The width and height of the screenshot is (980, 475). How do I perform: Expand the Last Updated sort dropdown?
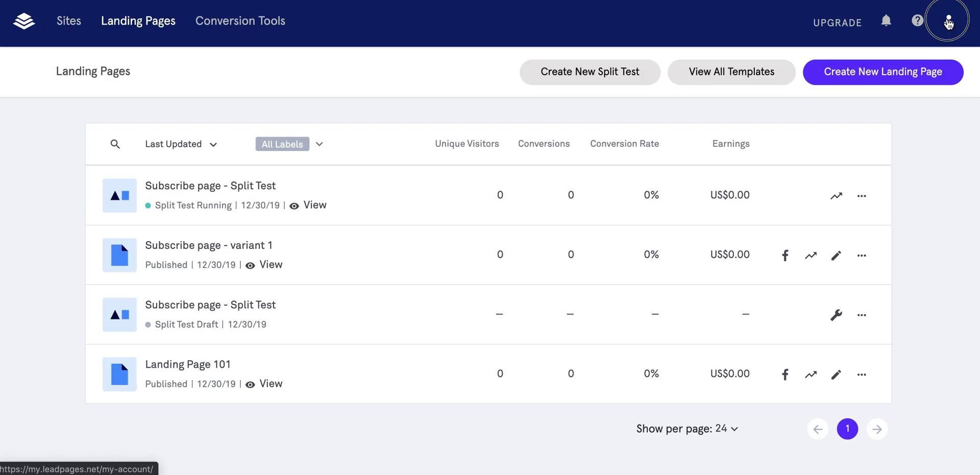click(x=181, y=145)
